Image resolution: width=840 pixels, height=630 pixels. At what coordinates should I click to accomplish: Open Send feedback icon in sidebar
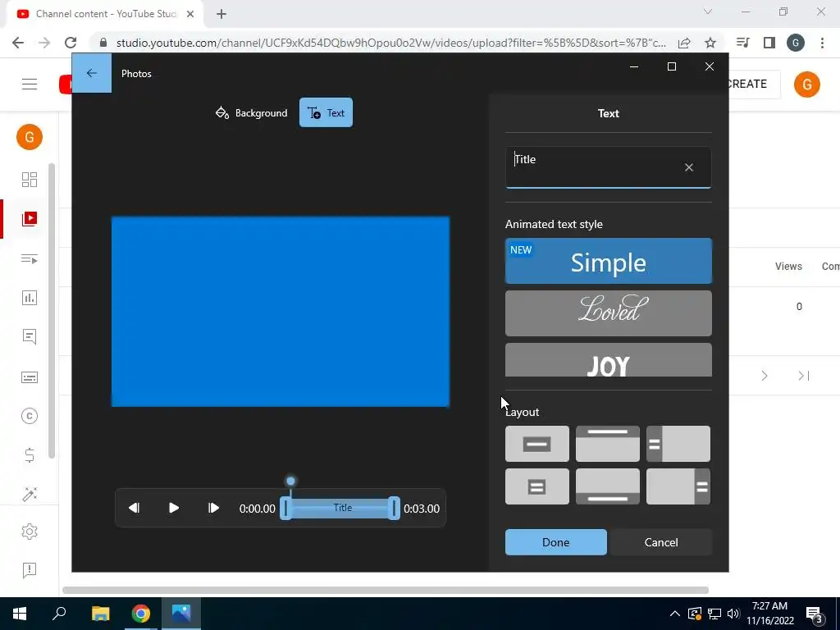coord(30,570)
